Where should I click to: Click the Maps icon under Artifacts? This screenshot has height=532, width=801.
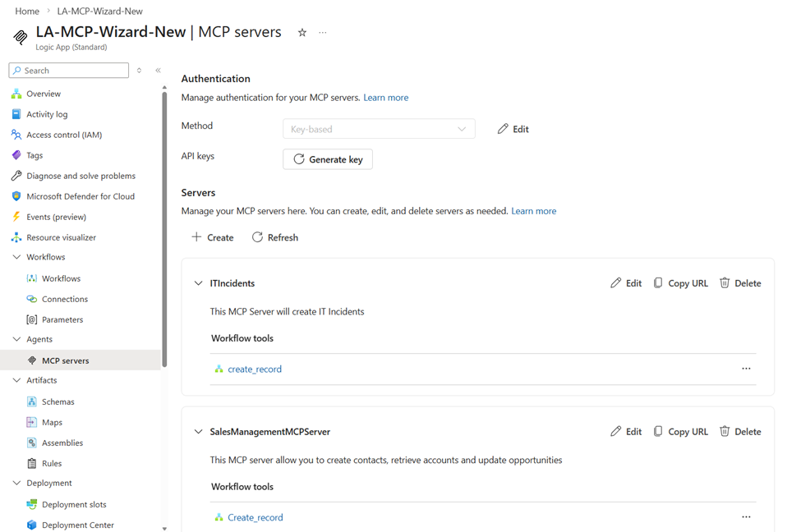(x=32, y=422)
